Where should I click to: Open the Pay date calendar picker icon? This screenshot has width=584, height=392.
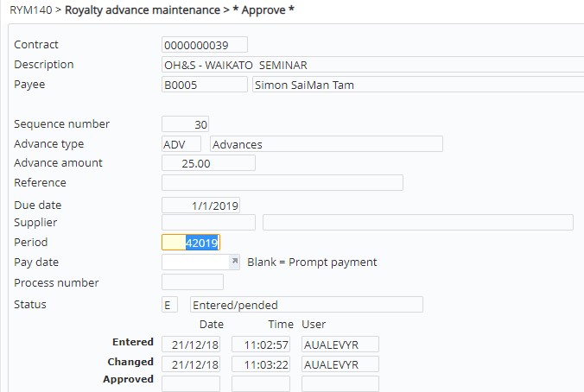click(x=235, y=262)
